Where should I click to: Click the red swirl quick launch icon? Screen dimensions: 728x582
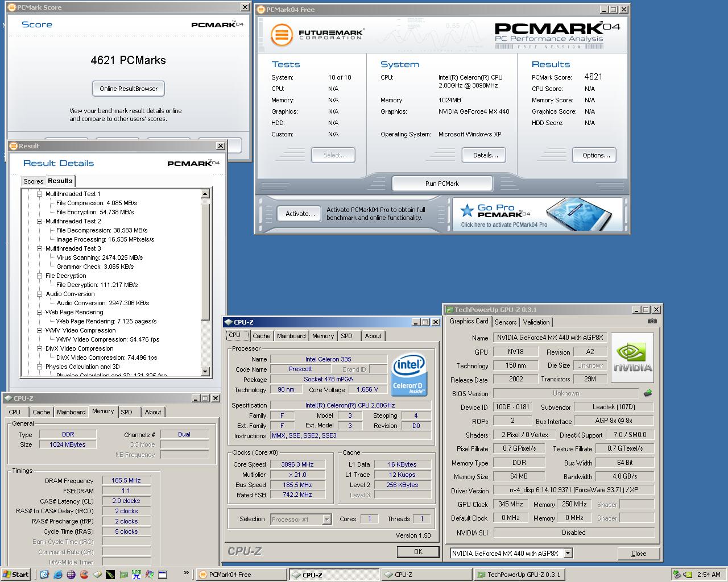coord(84,575)
